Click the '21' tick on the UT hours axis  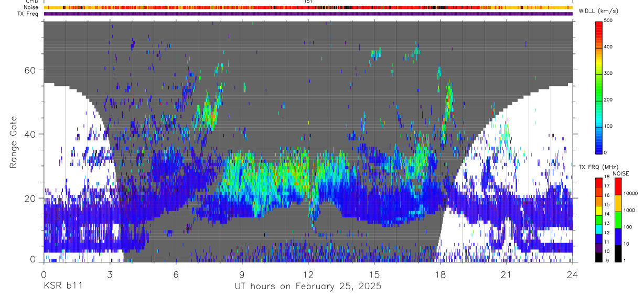(x=507, y=274)
